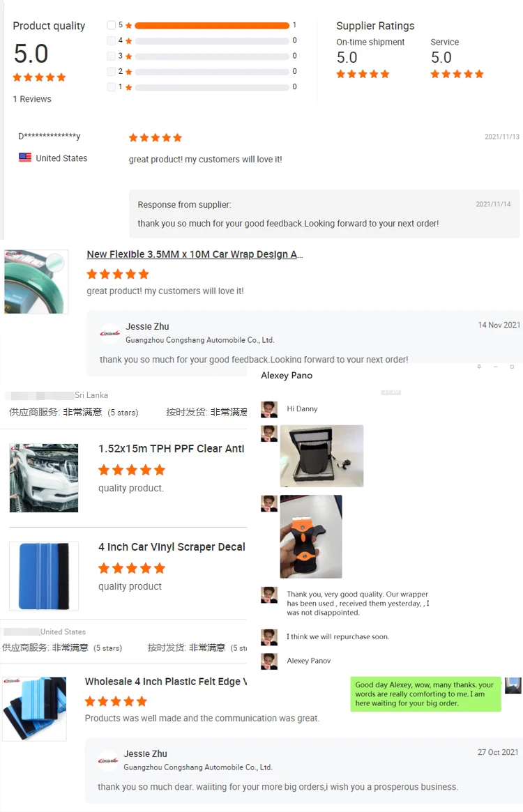Screen dimensions: 523x812
Task: Click the sender avatar beside green message
Action: coord(513,685)
